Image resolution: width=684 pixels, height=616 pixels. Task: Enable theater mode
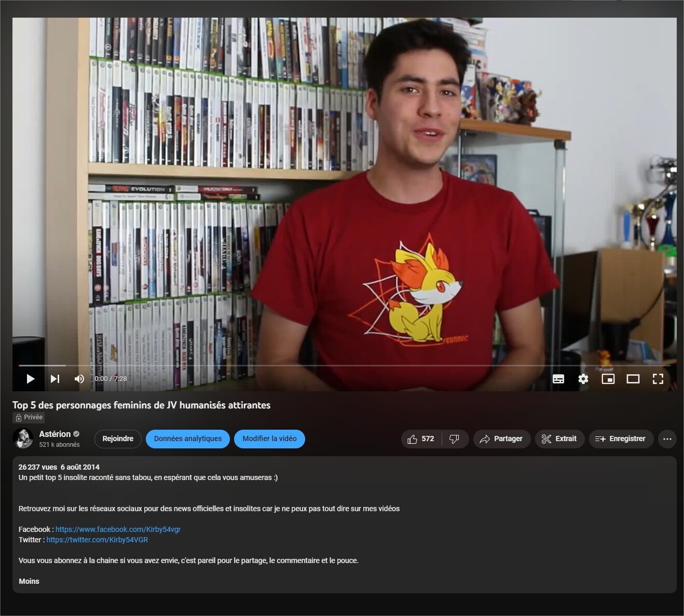tap(633, 379)
